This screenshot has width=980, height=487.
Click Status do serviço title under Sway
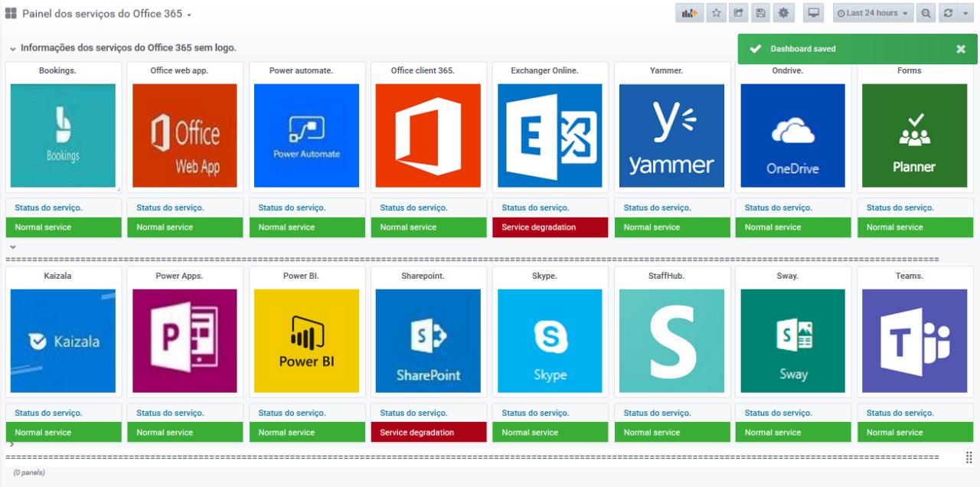pyautogui.click(x=779, y=413)
